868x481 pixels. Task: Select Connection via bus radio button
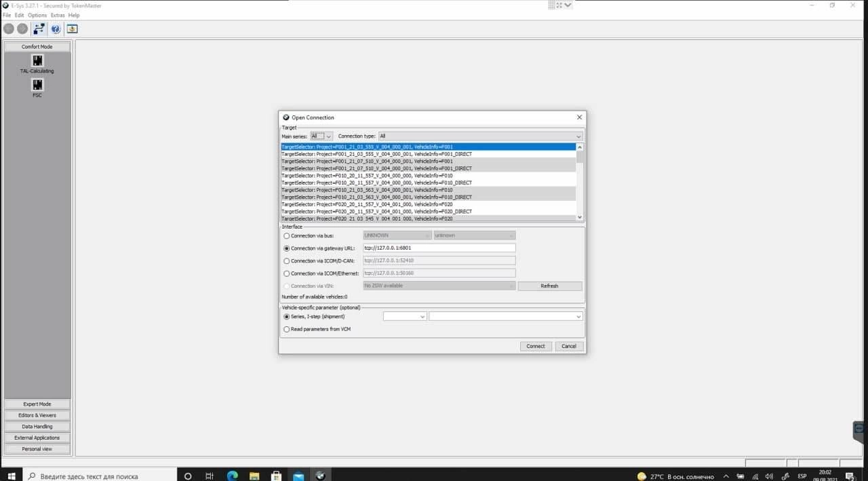point(286,236)
